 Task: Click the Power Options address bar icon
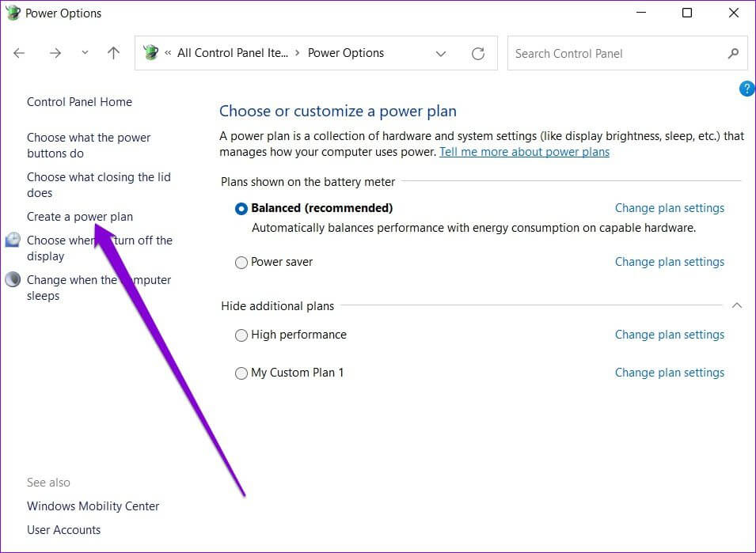click(150, 53)
